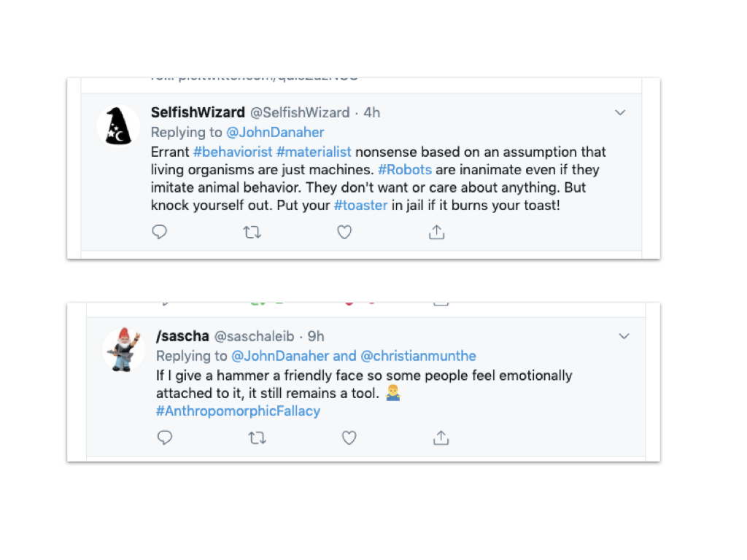Visit the @christianmunthe profile link
This screenshot has width=747, height=560.
point(418,356)
